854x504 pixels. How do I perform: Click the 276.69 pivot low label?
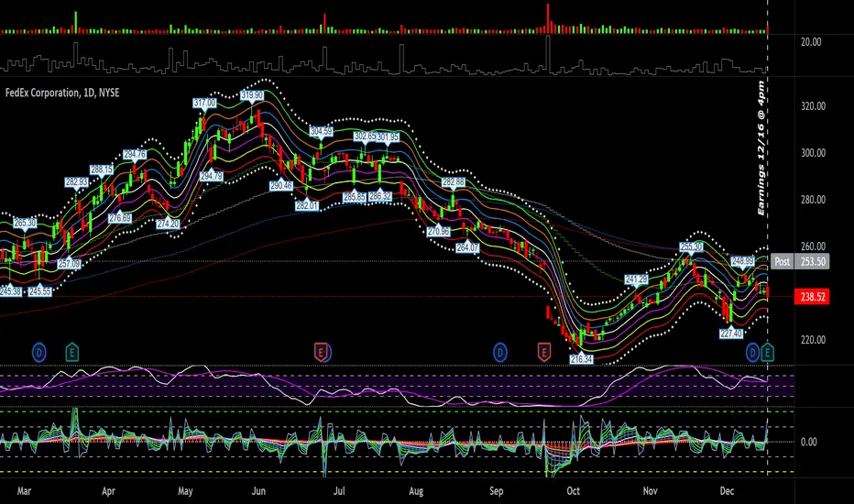[x=120, y=218]
